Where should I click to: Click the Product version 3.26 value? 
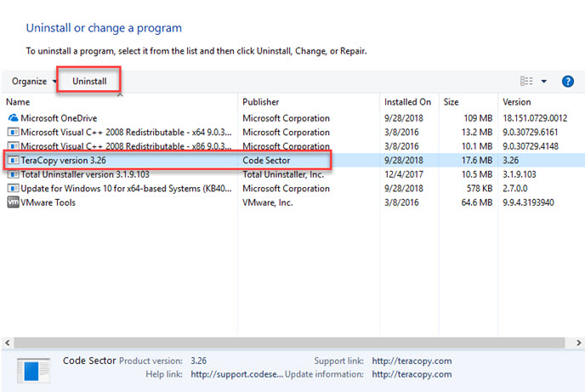198,361
